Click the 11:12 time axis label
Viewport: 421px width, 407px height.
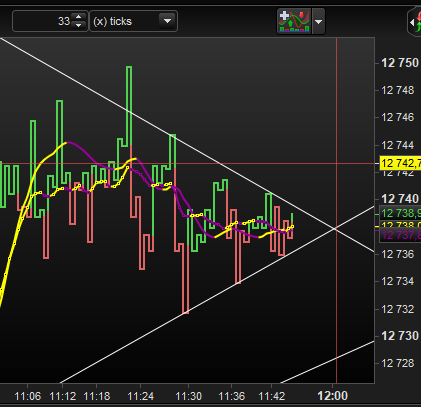[x=63, y=396]
